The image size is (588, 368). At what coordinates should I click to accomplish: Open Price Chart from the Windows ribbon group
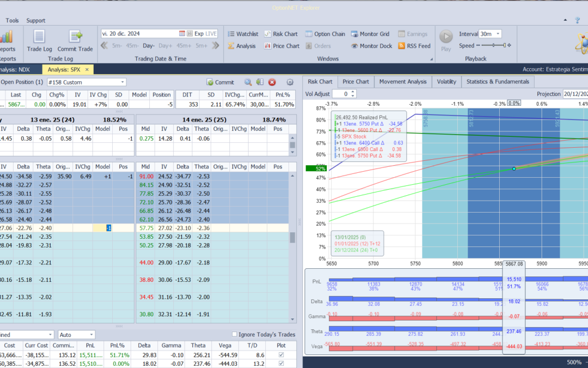282,46
